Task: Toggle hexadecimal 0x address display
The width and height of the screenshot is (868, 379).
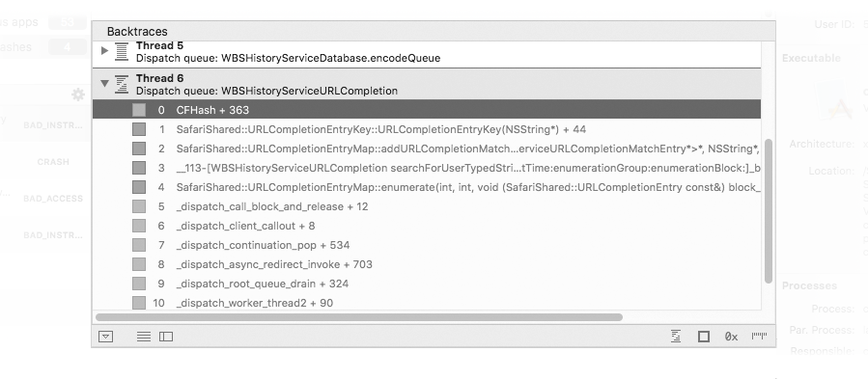Action: click(731, 337)
